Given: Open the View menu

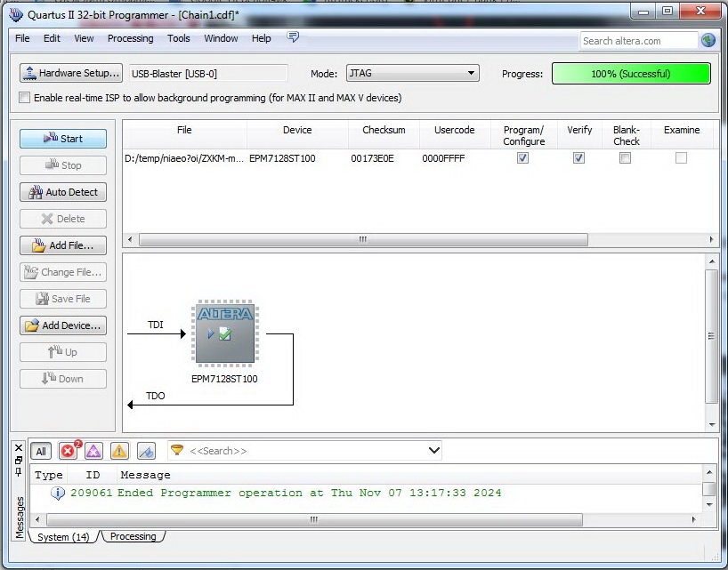Looking at the screenshot, I should click(84, 38).
